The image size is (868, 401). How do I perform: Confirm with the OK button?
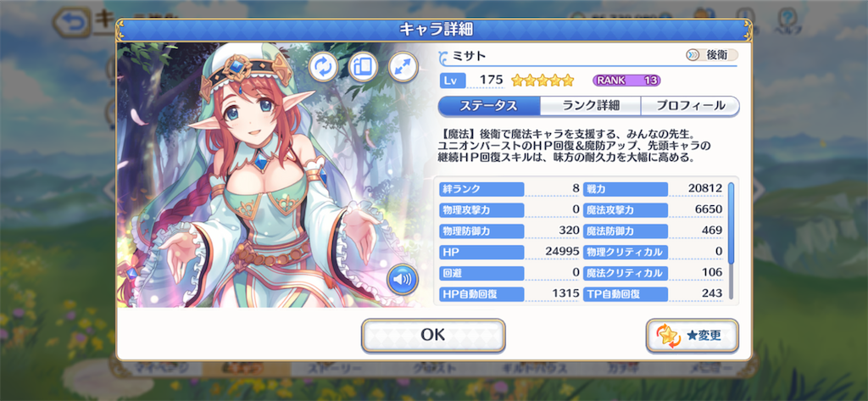(433, 335)
